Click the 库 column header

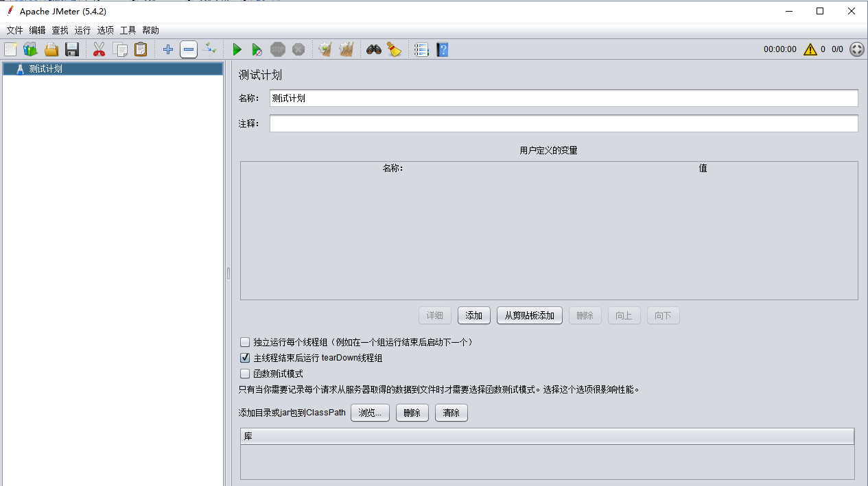point(547,436)
